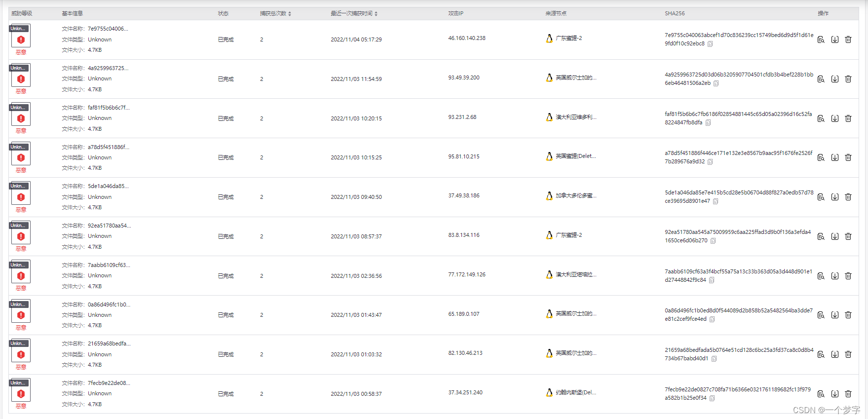The height and width of the screenshot is (419, 868).
Task: Click source node 澳大利亚维多利
Action: tap(576, 117)
